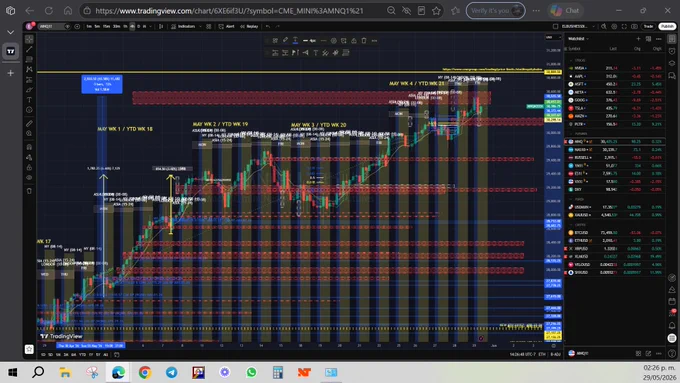680x383 pixels.
Task: Select the zoom in tool
Action: [29, 134]
